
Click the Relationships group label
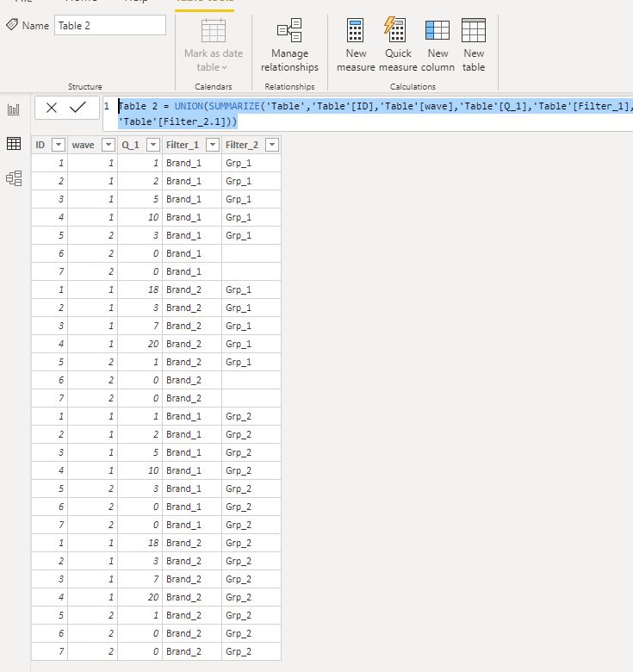tap(289, 86)
